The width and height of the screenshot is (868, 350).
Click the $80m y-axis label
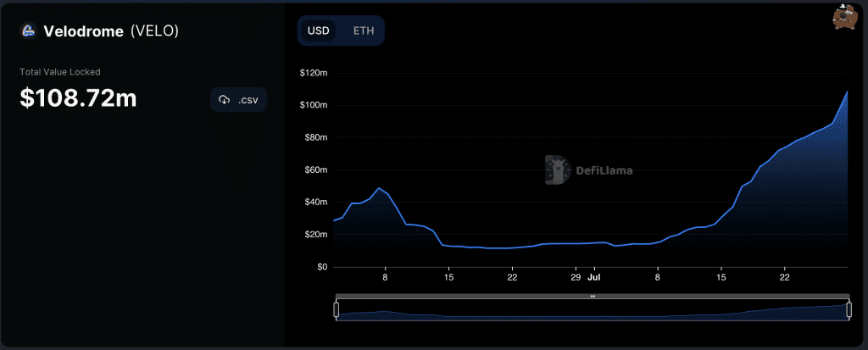pos(315,137)
